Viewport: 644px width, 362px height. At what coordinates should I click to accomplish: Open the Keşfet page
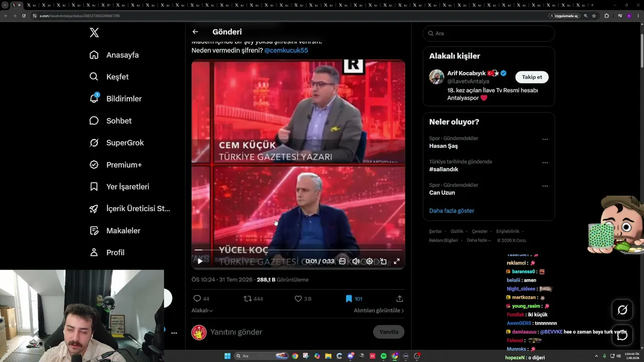[109, 77]
